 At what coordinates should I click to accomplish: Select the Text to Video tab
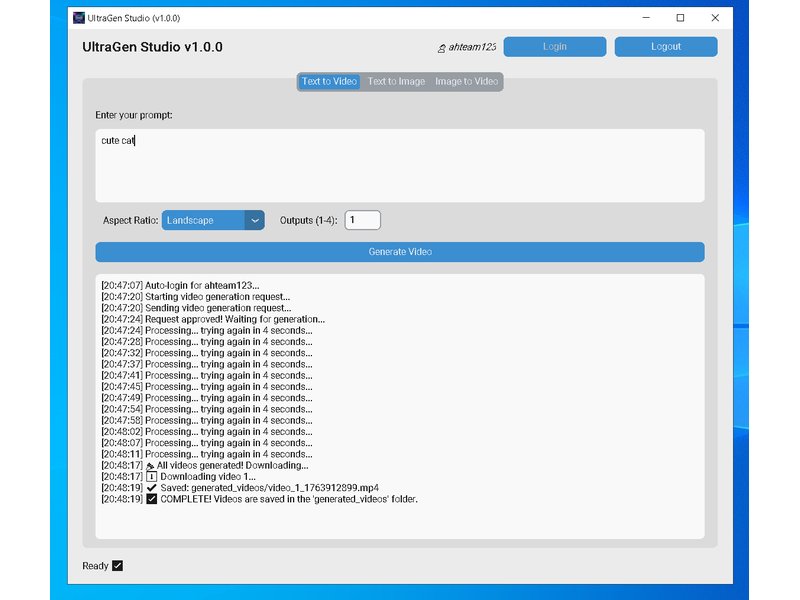pyautogui.click(x=328, y=81)
